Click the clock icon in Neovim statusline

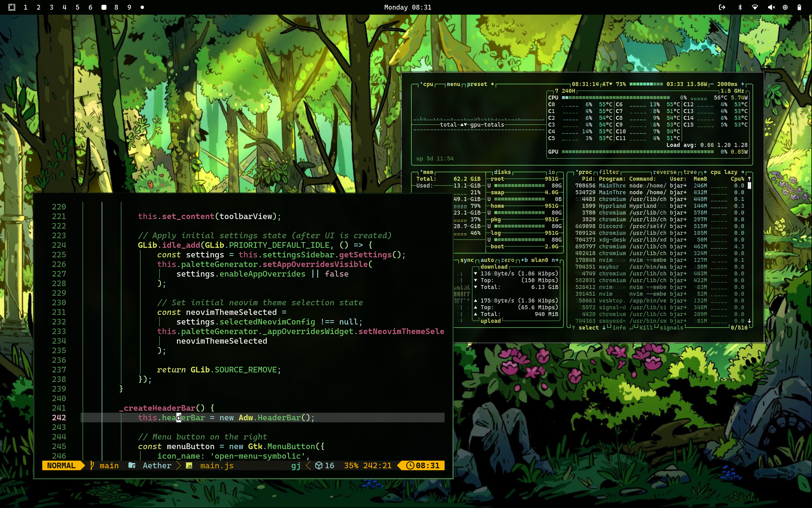pyautogui.click(x=410, y=465)
